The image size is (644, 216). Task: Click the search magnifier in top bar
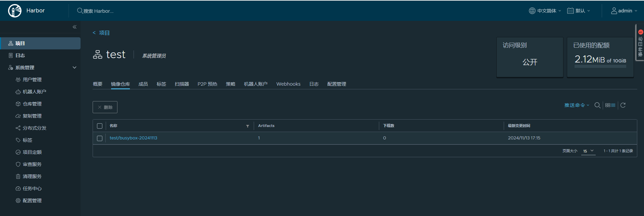[x=80, y=11]
